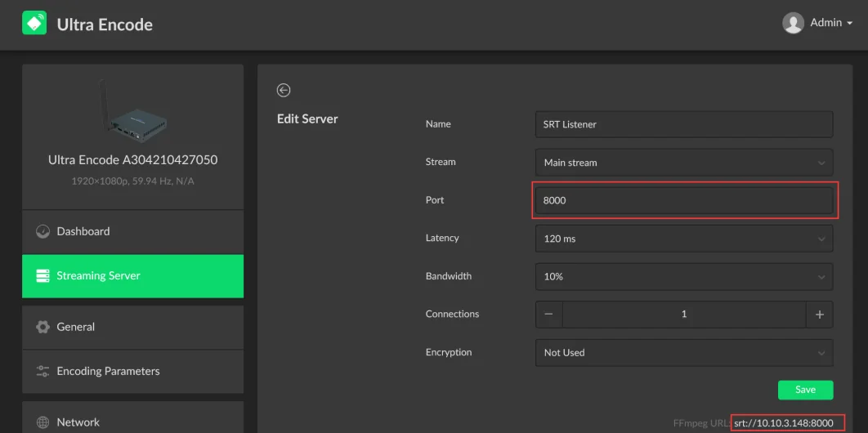Click the Edit Server heading

point(307,119)
